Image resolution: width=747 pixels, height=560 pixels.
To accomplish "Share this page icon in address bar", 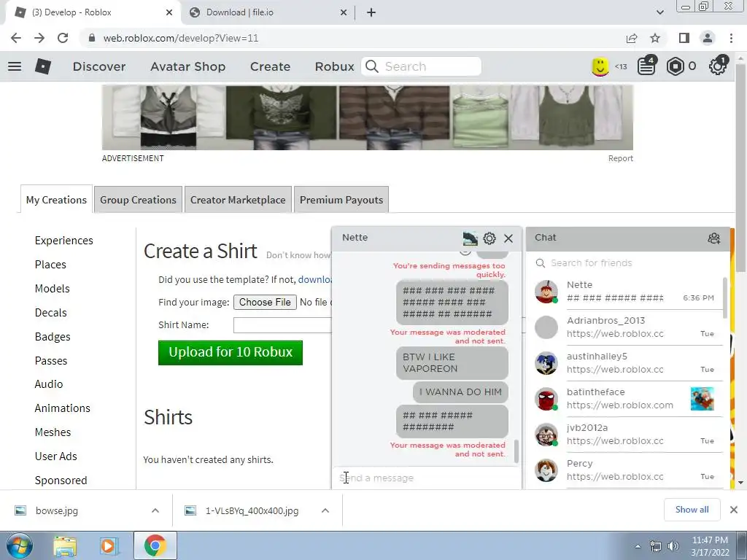I will click(x=632, y=38).
